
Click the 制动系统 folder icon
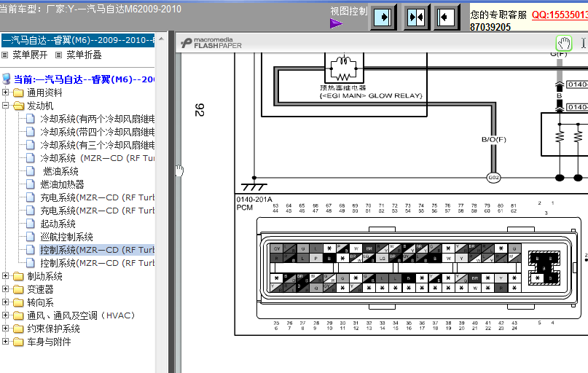[18, 276]
